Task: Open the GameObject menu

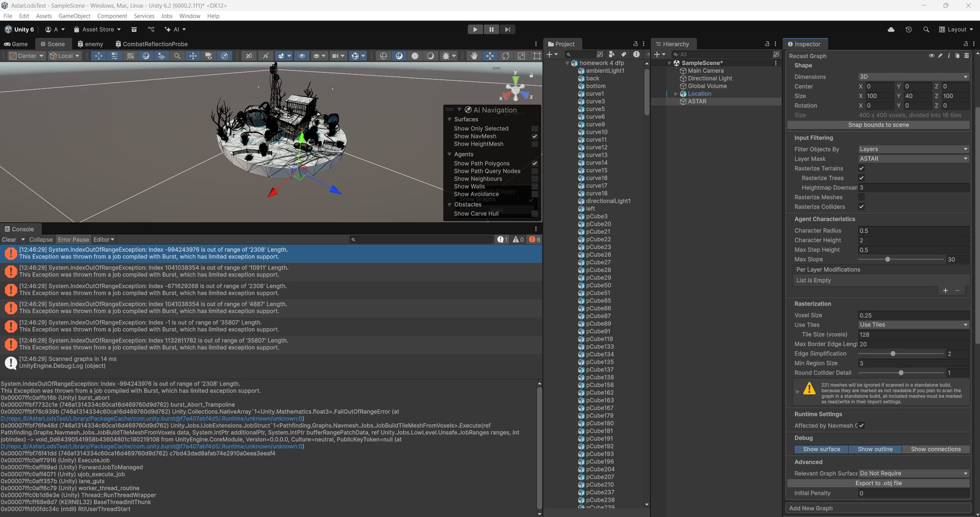Action: 74,16
